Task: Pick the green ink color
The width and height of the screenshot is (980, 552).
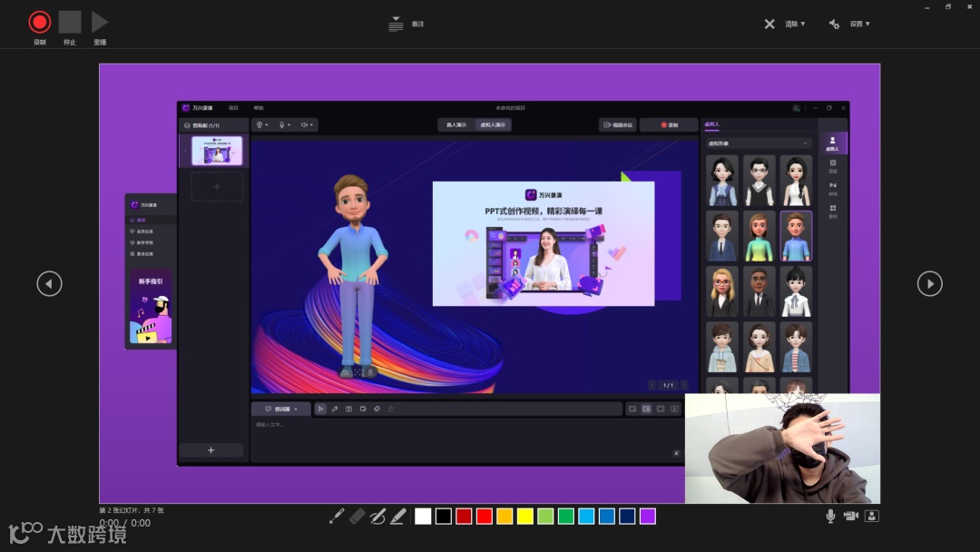Action: (x=565, y=517)
